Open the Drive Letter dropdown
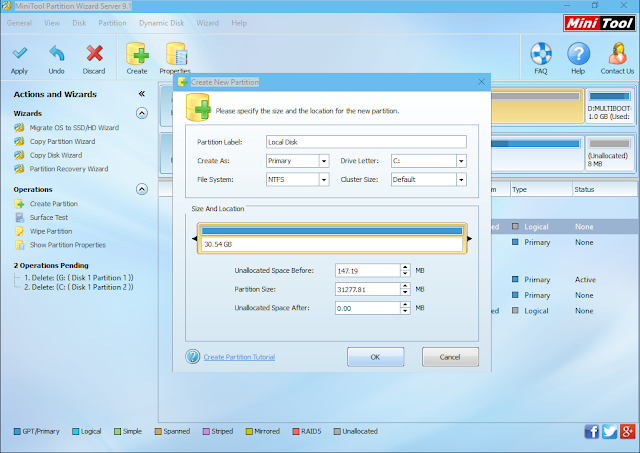640x453 pixels. pyautogui.click(x=461, y=161)
